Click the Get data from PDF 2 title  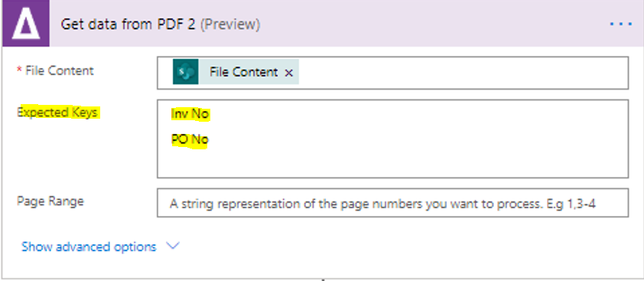(128, 25)
